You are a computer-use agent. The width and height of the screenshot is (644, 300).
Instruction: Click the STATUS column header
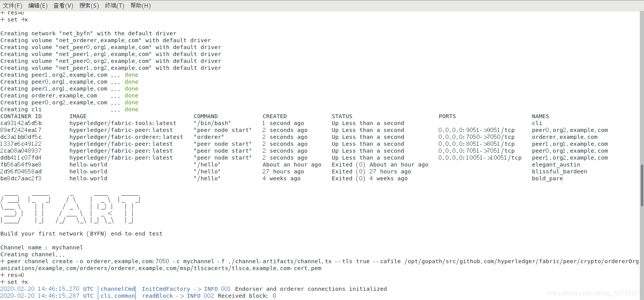coord(342,116)
